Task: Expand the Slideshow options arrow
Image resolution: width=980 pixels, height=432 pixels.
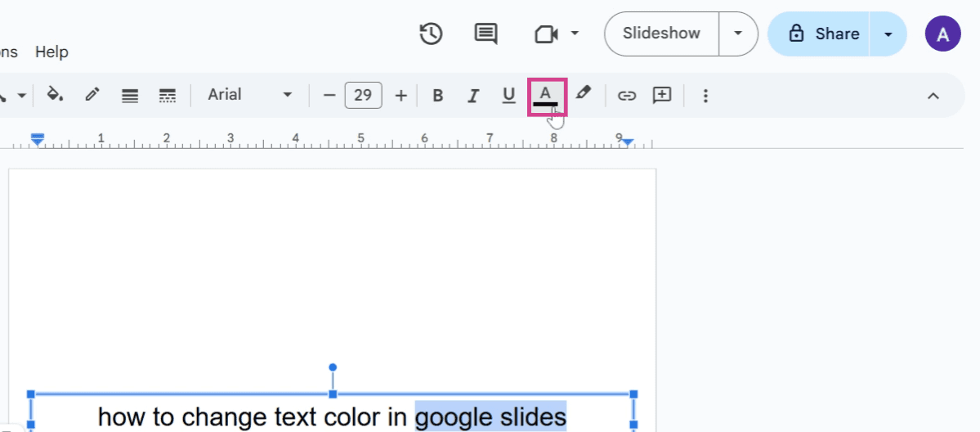Action: pos(738,34)
